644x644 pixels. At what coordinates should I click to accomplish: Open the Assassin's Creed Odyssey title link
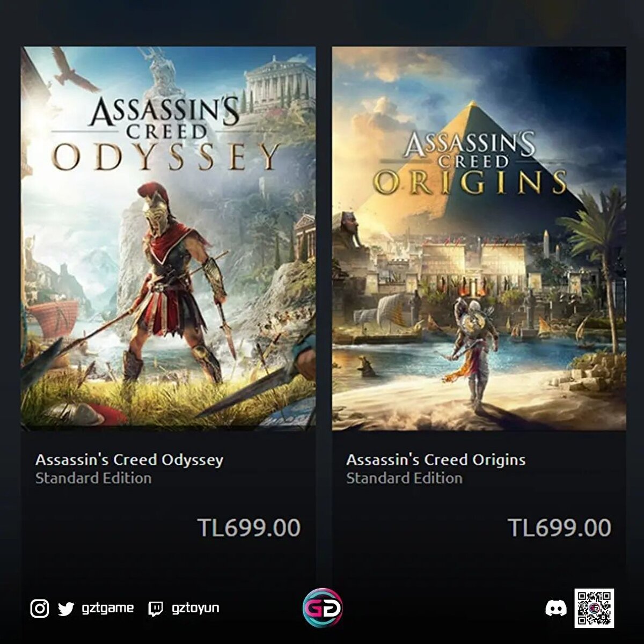tap(129, 460)
